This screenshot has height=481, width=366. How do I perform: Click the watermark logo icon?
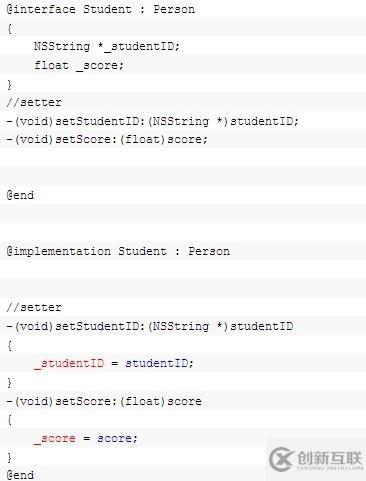tap(281, 459)
